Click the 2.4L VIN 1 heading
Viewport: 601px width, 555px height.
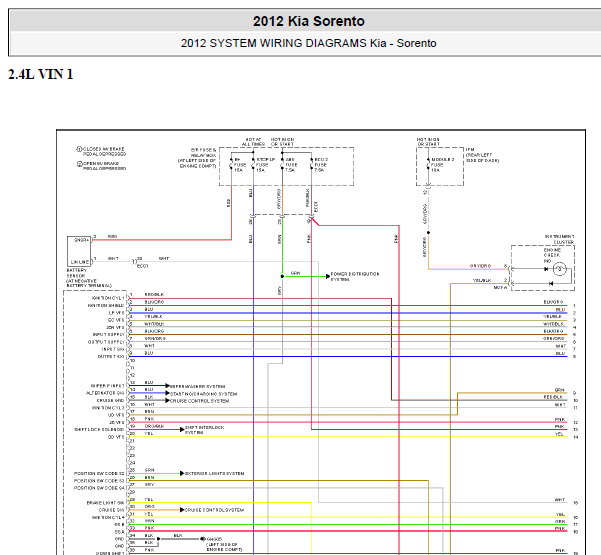coord(41,75)
